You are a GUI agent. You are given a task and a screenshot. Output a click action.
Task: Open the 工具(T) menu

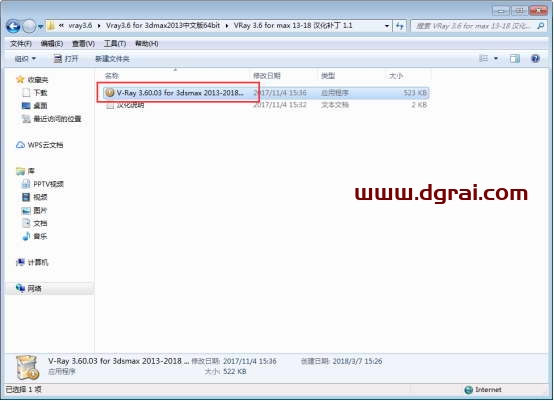coord(115,43)
